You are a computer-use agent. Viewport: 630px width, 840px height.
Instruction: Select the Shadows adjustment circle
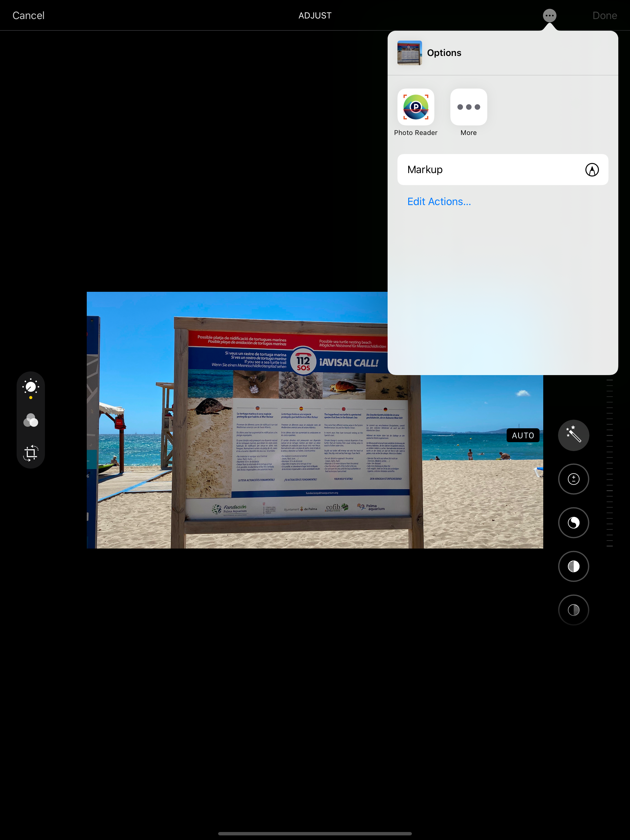(573, 610)
